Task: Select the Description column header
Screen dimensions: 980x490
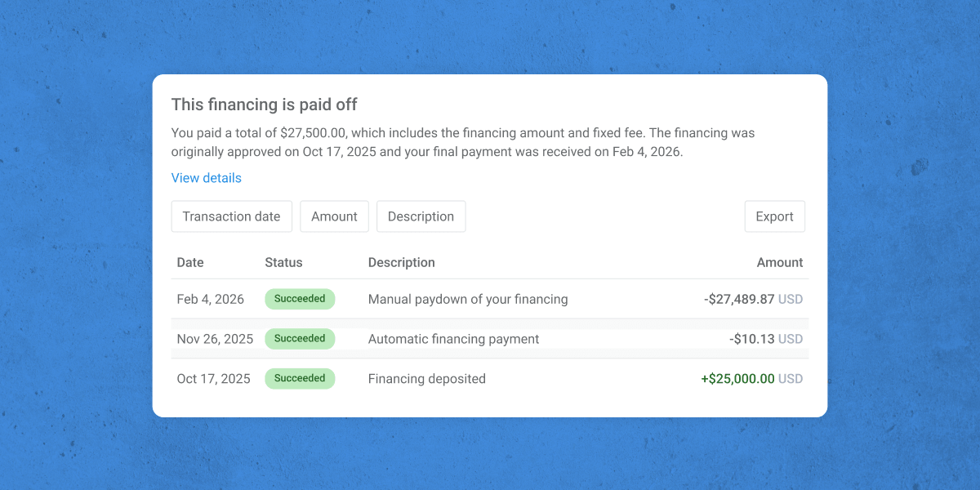Action: pos(401,262)
